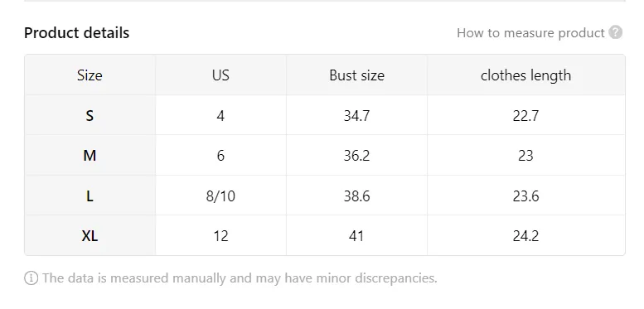Click the measured manually disclaimer text
The image size is (644, 309).
click(240, 278)
